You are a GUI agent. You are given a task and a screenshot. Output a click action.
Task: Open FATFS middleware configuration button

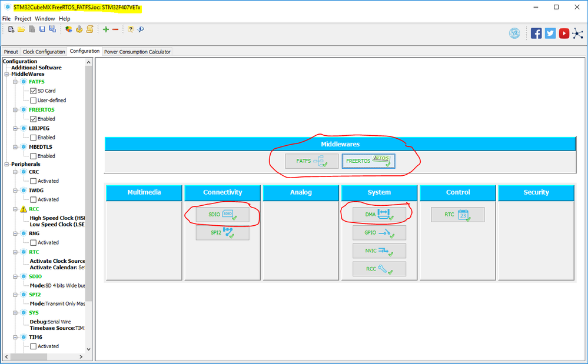tap(311, 161)
